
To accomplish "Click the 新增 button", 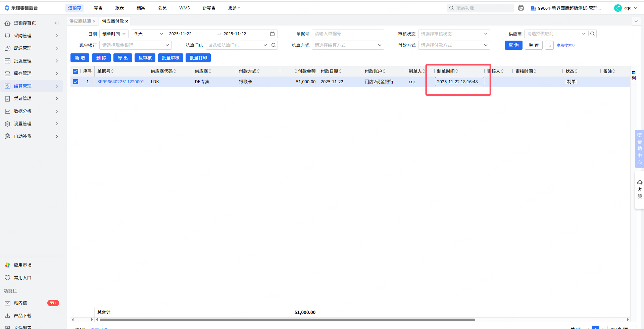I will (x=80, y=58).
